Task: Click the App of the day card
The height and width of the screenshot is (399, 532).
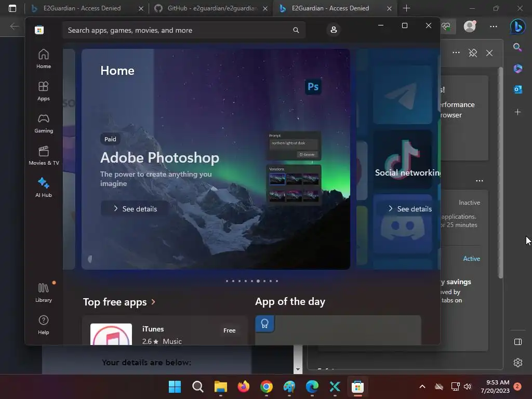Action: click(x=338, y=330)
